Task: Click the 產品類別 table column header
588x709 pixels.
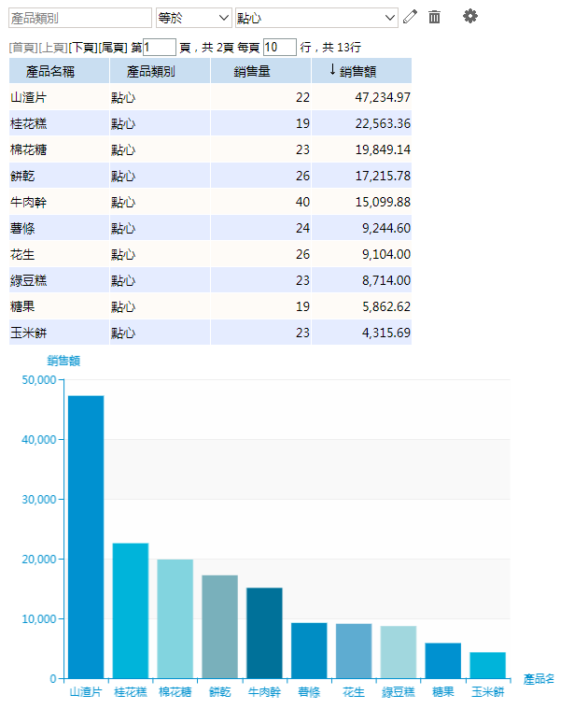Action: coord(159,71)
